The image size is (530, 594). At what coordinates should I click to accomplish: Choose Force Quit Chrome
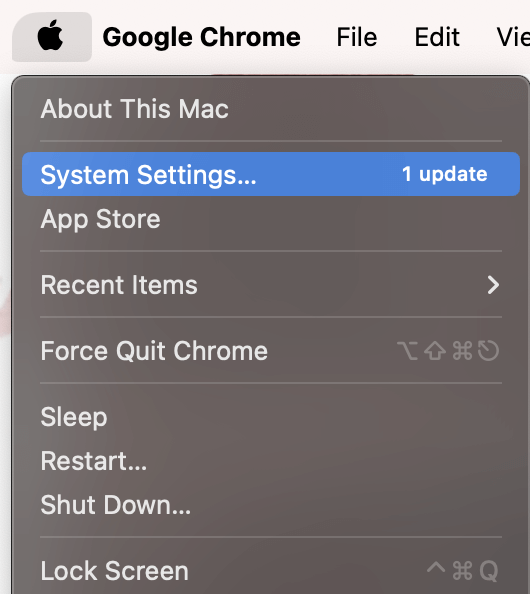tap(271, 351)
